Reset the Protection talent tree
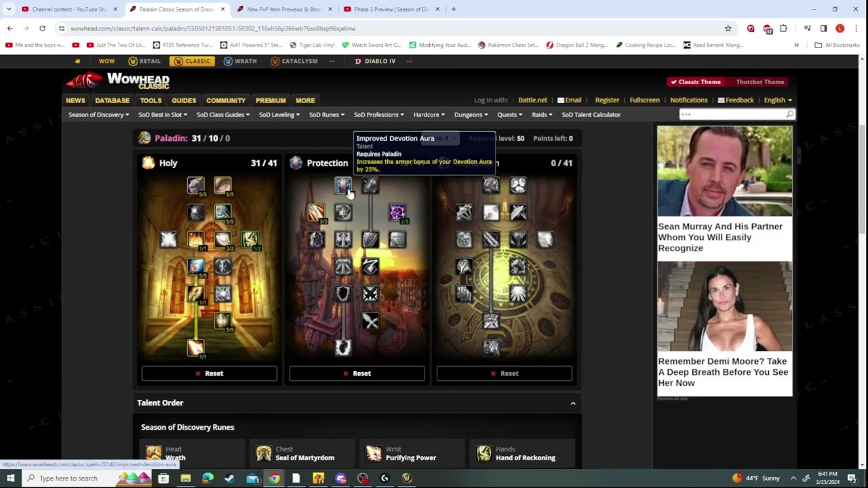868x488 pixels. coord(357,373)
